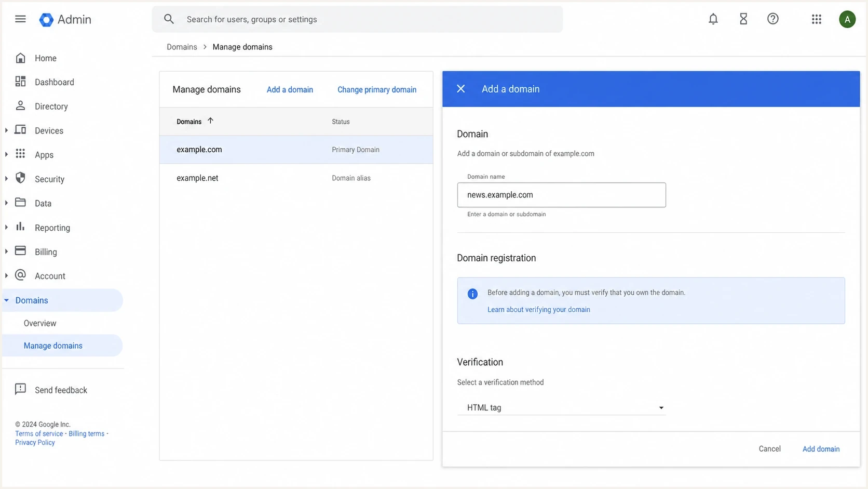This screenshot has width=868, height=489.
Task: Expand the Security menu arrow
Action: [x=6, y=179]
